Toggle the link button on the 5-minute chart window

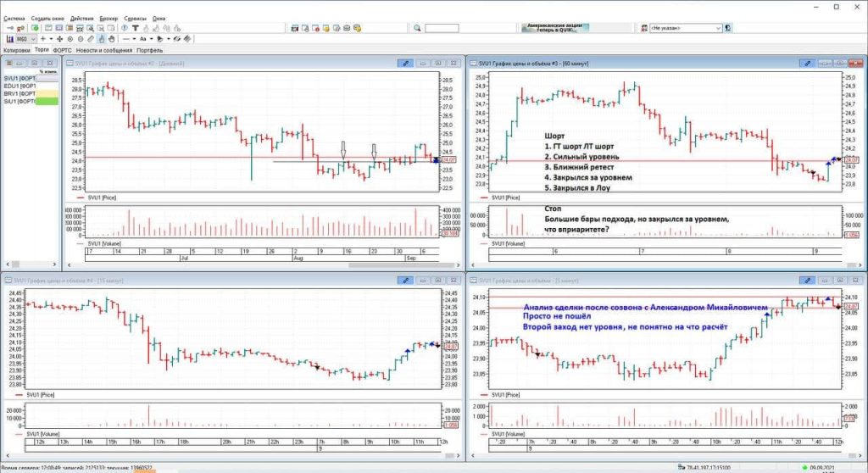[807, 281]
